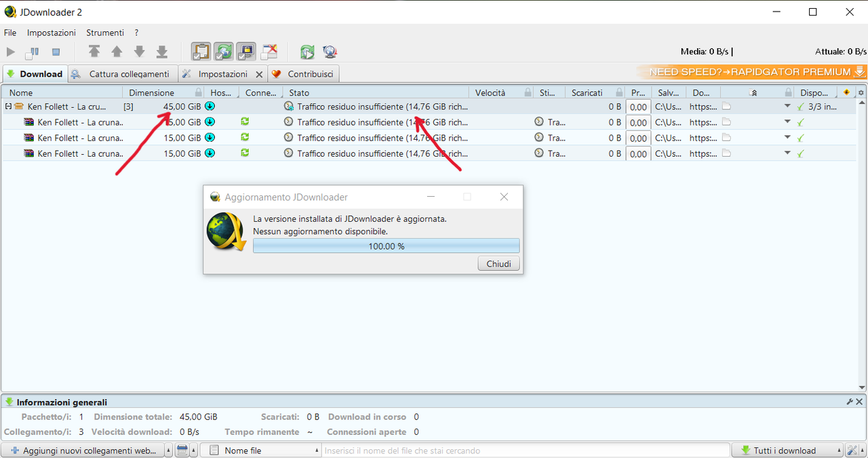Minimize the Aggiornamento JDownloader dialog
The width and height of the screenshot is (868, 458).
431,197
